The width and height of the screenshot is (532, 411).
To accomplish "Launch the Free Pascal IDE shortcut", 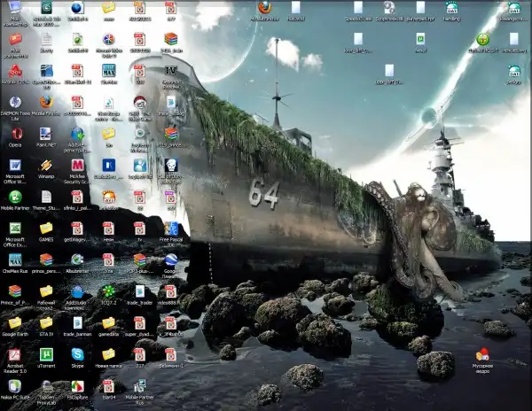I will click(x=170, y=229).
